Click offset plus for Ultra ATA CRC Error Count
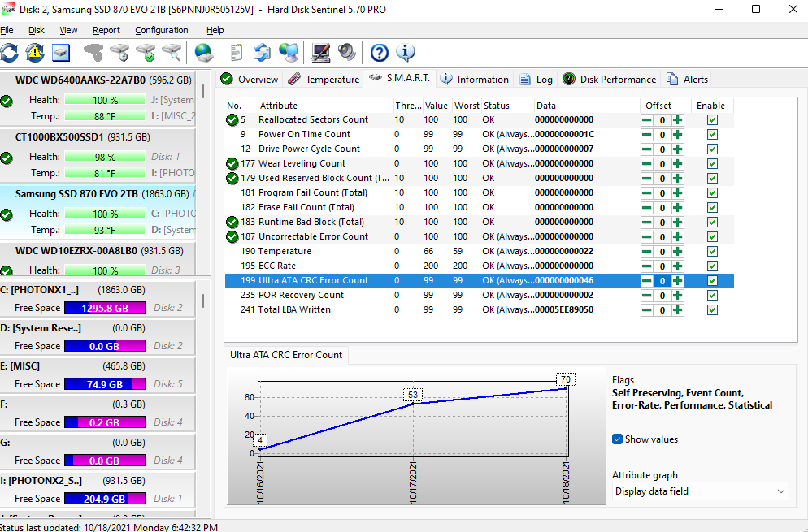Screen dimensions: 808x532 pos(678,281)
